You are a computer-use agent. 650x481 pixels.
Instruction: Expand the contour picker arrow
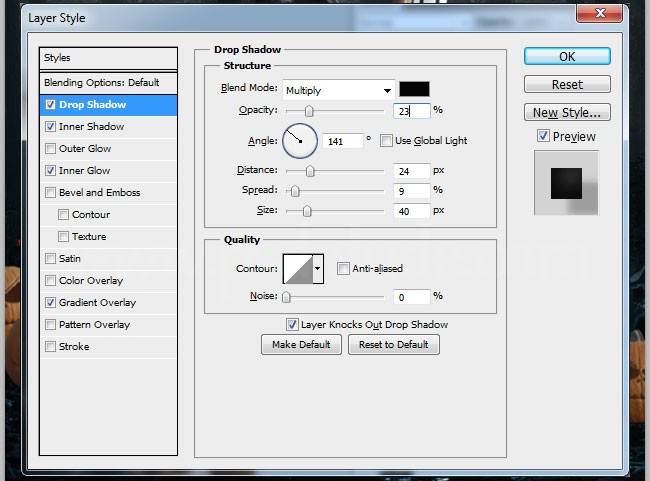pos(319,268)
